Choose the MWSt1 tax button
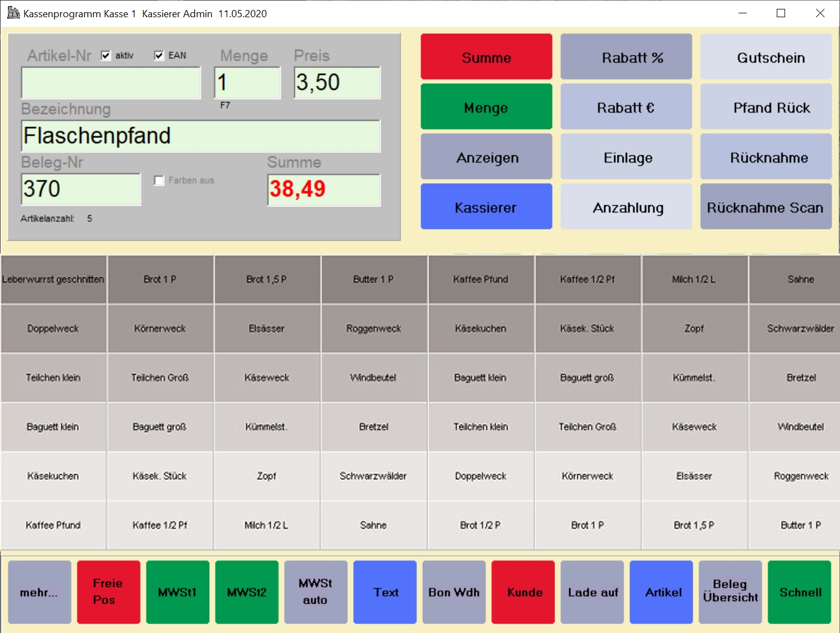The width and height of the screenshot is (840, 633). (178, 592)
